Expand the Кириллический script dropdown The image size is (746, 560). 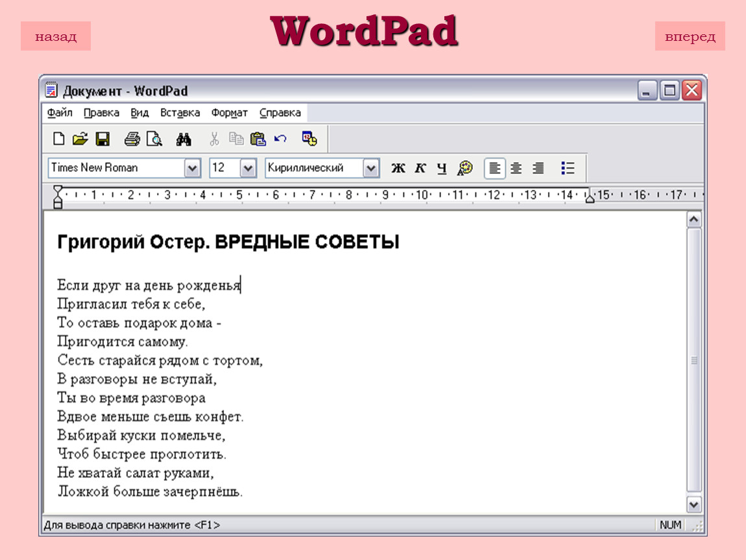click(x=370, y=168)
